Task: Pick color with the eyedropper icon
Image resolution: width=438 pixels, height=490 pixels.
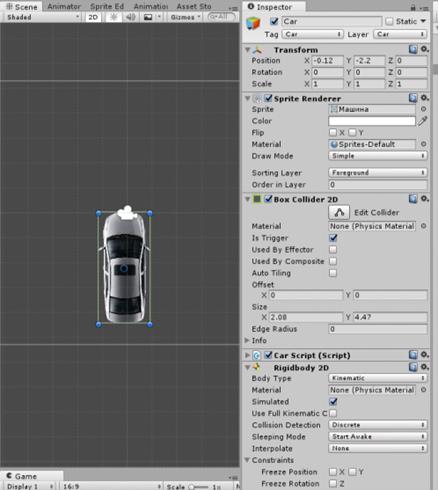Action: [423, 121]
